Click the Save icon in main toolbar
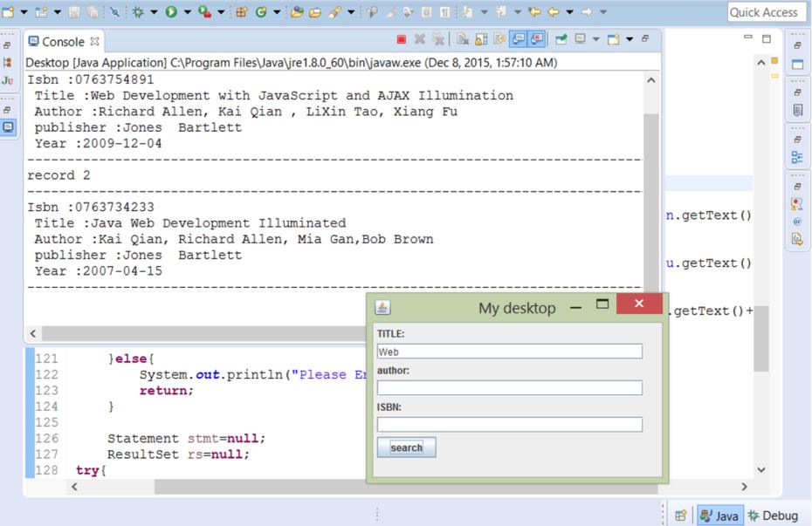The width and height of the screenshot is (812, 526). tap(76, 12)
